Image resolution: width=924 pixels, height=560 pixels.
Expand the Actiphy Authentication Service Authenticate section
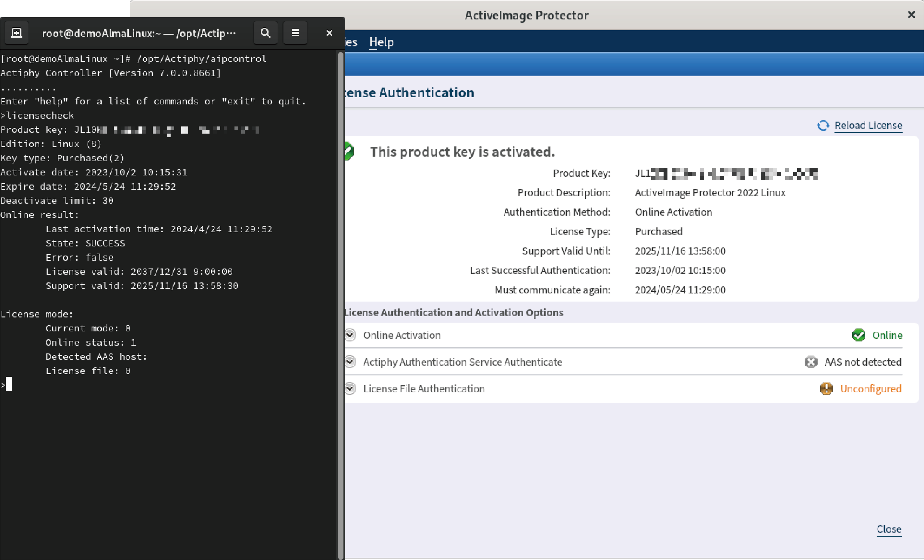click(x=350, y=362)
